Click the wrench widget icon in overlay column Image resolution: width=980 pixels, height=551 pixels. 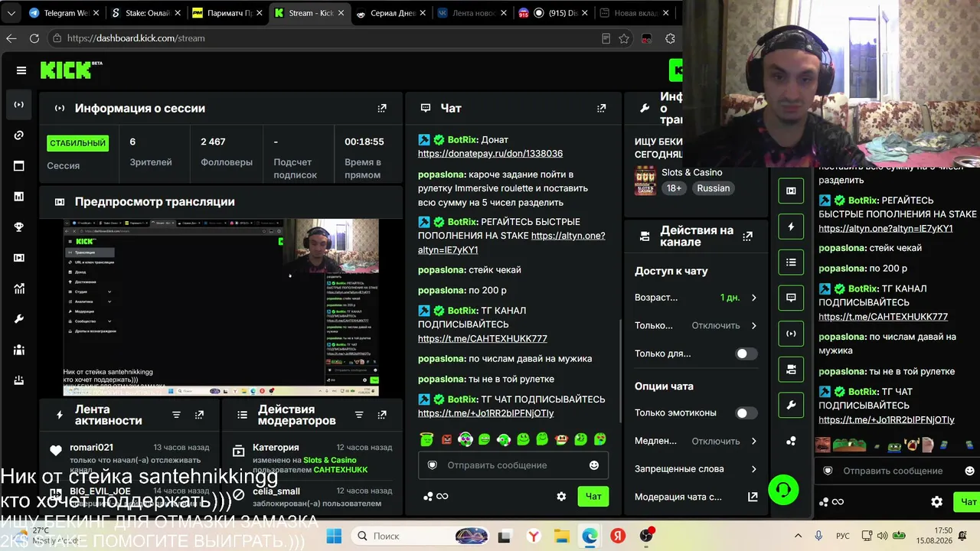coord(791,405)
